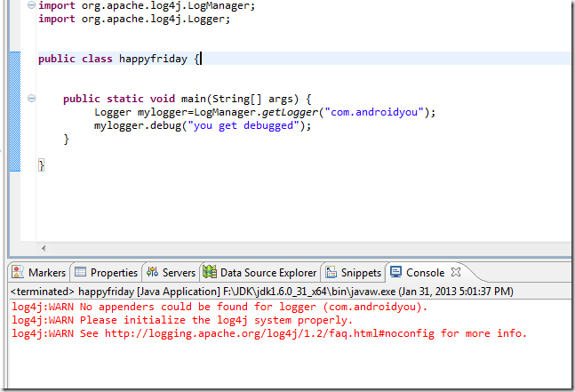Click the Markers tab icon
Screen dimensions: 575x392
click(x=18, y=272)
